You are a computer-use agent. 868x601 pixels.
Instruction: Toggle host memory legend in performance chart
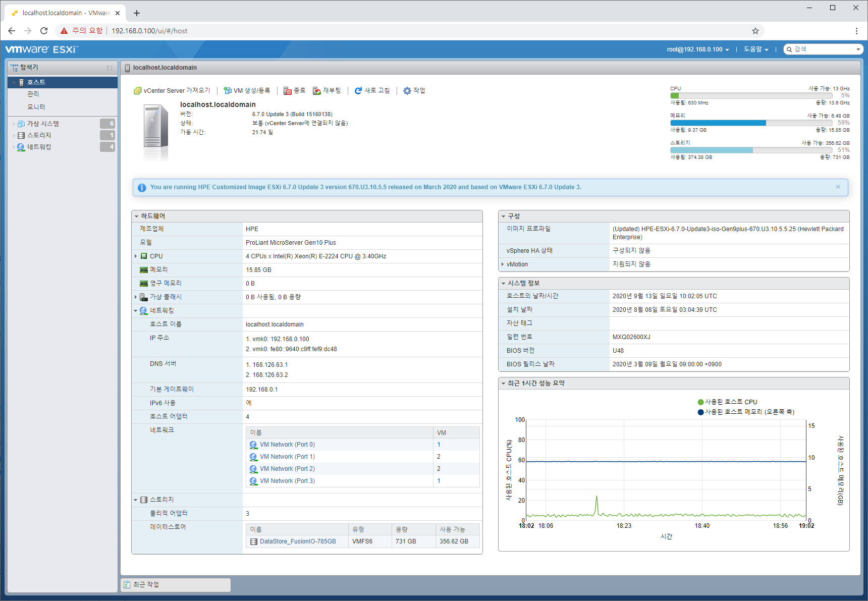(746, 412)
